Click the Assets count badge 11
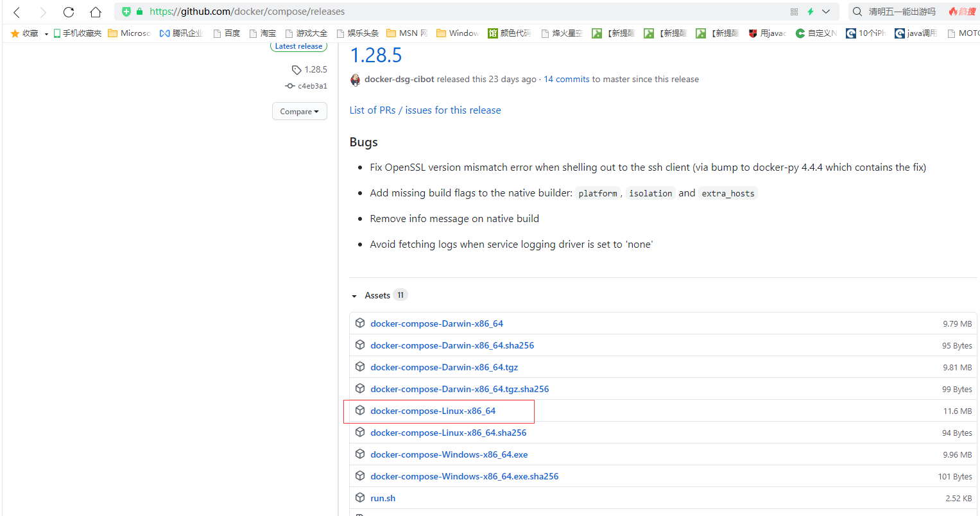 400,295
